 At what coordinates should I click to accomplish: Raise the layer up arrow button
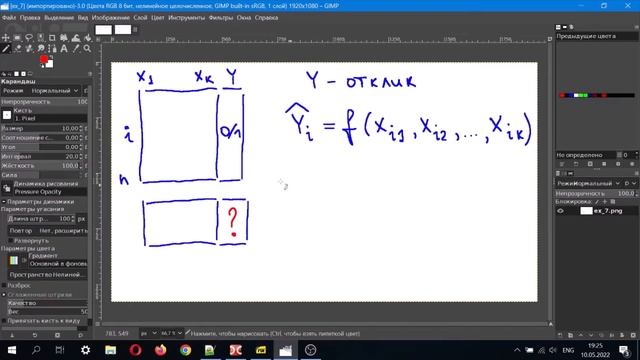click(581, 335)
